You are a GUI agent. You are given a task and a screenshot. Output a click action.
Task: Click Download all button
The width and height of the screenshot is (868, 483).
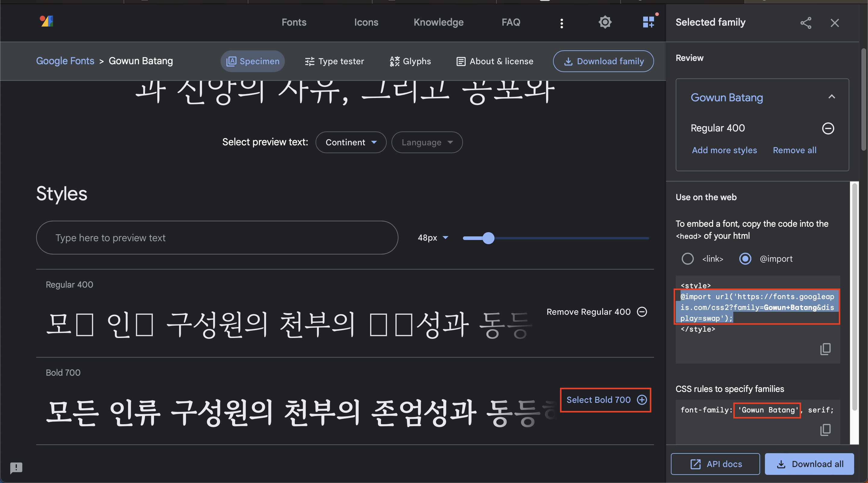point(809,464)
